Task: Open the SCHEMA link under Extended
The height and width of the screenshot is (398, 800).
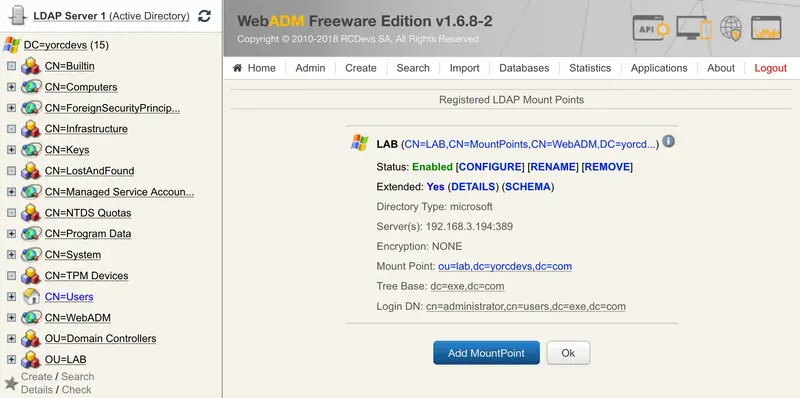Action: [x=528, y=187]
